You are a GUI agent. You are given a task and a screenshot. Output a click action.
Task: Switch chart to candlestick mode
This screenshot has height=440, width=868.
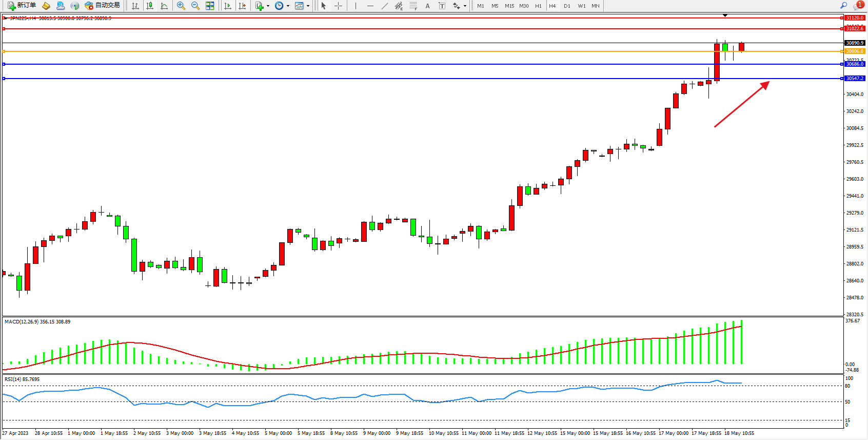pos(150,6)
